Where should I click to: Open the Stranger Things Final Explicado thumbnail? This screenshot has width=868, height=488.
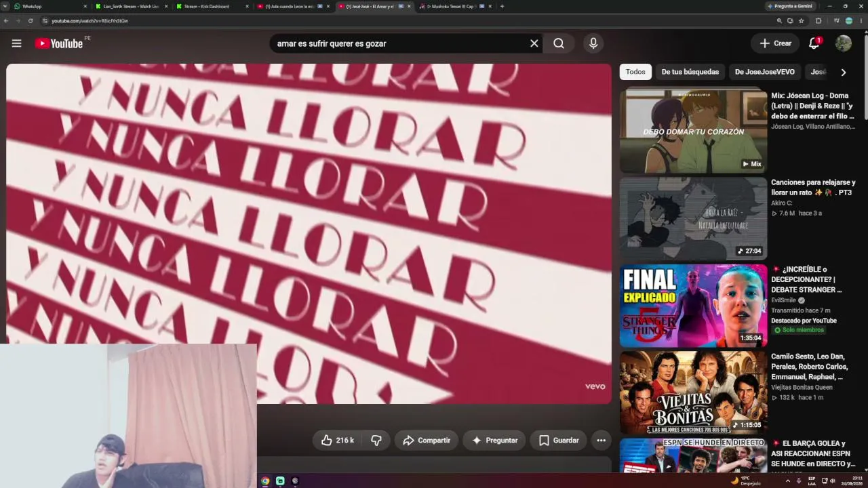pyautogui.click(x=693, y=305)
